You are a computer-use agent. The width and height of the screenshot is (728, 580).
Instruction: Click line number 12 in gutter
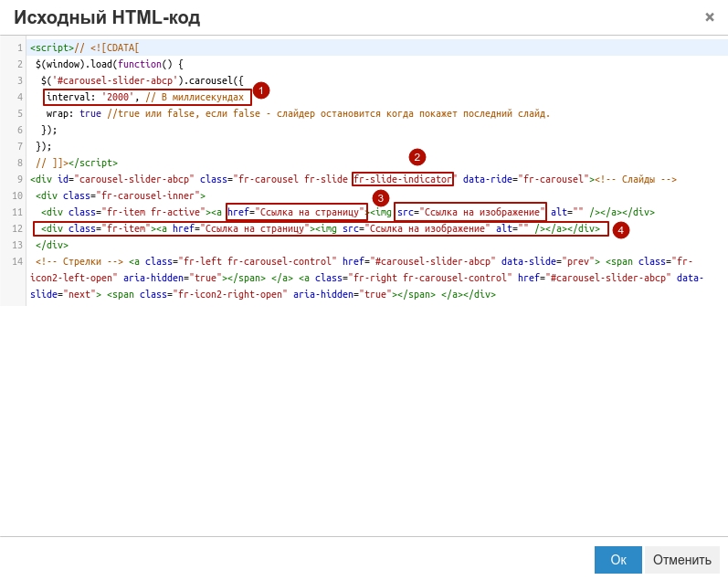(17, 228)
